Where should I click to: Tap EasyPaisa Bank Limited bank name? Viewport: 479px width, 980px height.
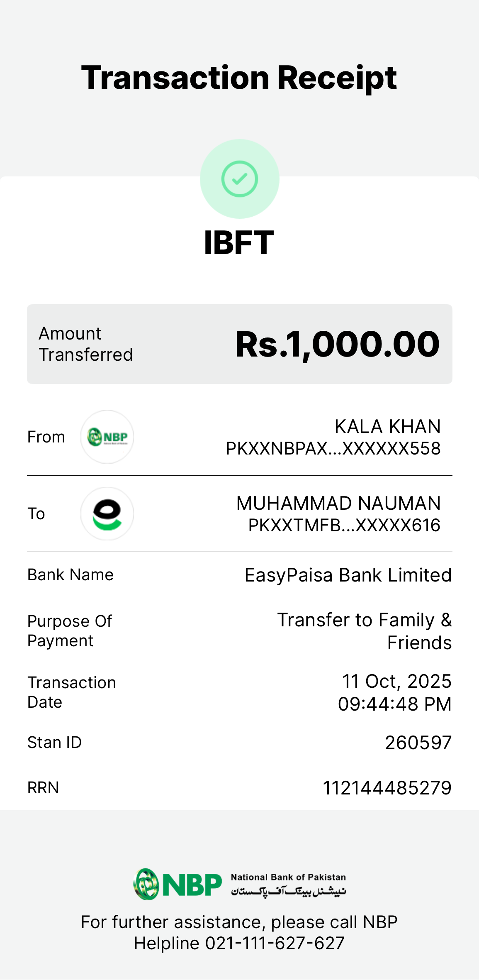click(348, 575)
